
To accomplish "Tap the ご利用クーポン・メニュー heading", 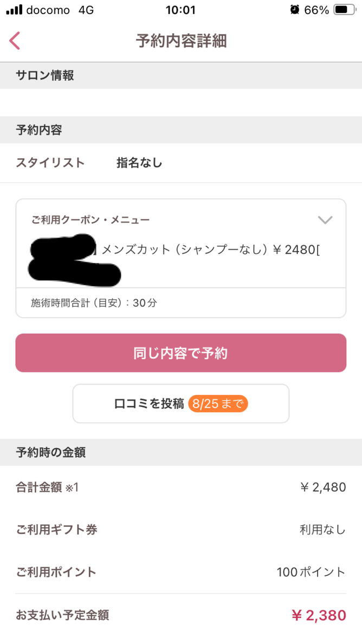I will 90,220.
